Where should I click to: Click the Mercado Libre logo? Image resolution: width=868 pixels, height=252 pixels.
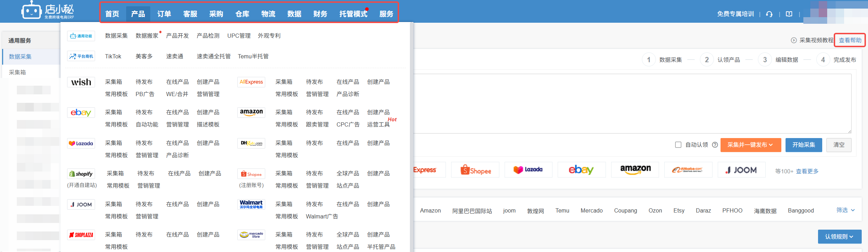click(x=251, y=235)
